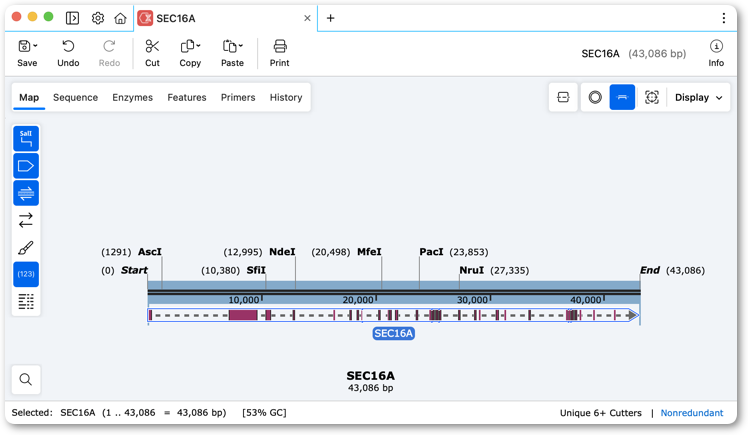The width and height of the screenshot is (748, 435).
Task: Open the Copy options dropdown arrow
Action: point(198,46)
